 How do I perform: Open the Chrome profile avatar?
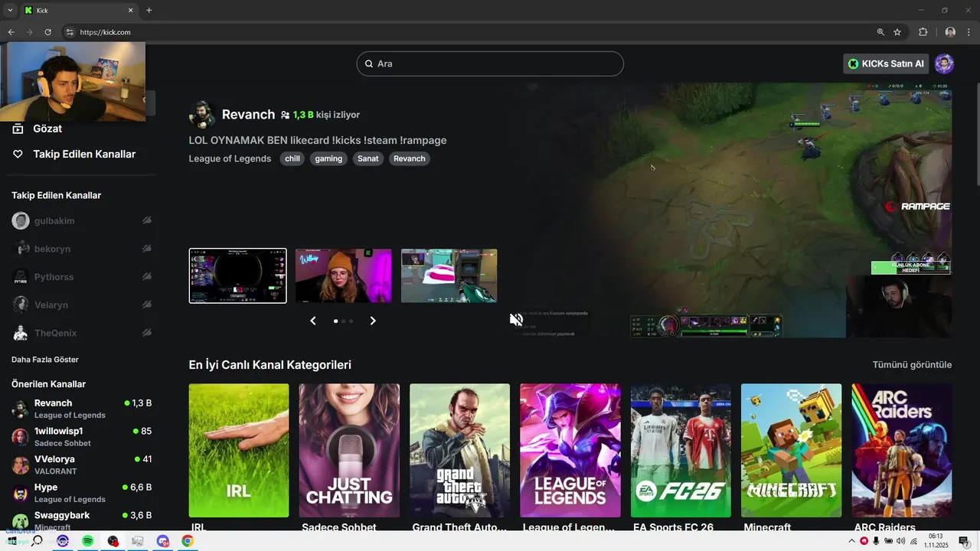(950, 32)
